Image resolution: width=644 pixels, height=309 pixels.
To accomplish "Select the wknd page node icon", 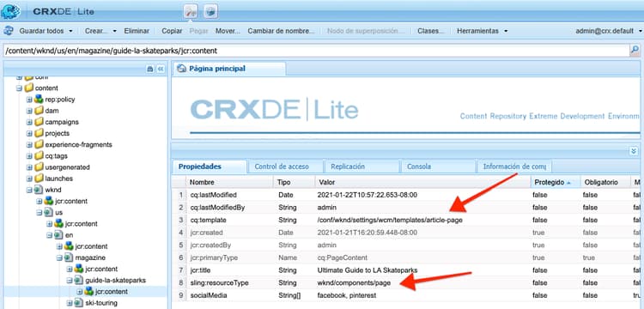I will 39,190.
